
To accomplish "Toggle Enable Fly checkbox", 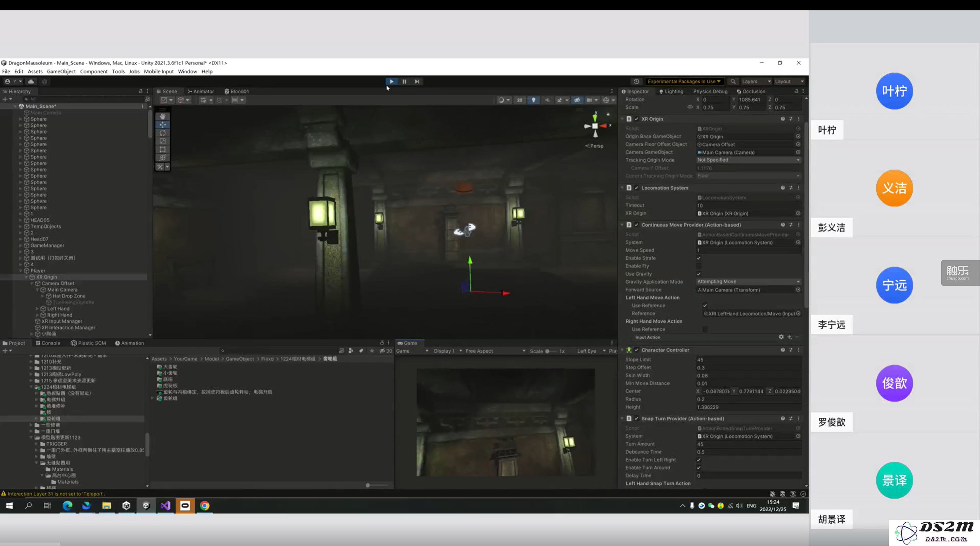I will pos(699,266).
